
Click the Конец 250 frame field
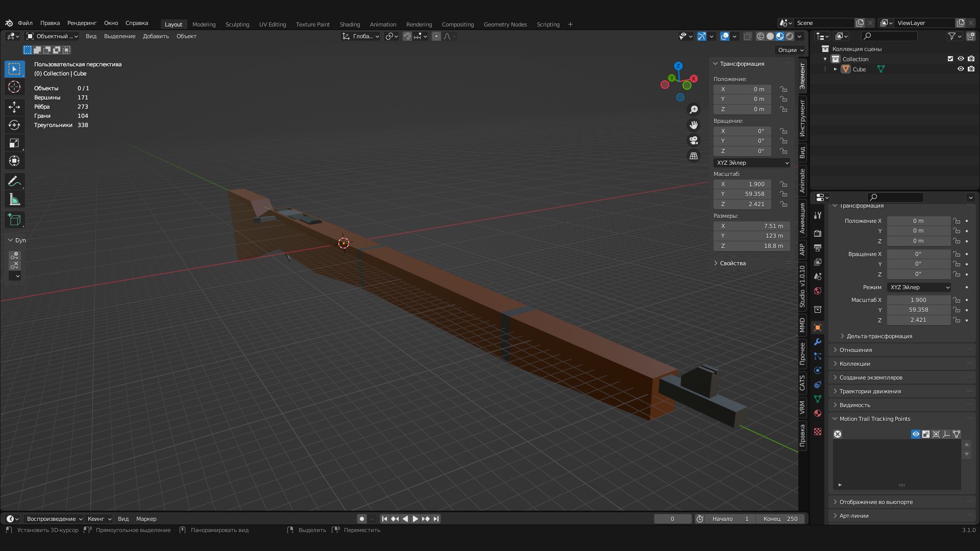point(781,519)
